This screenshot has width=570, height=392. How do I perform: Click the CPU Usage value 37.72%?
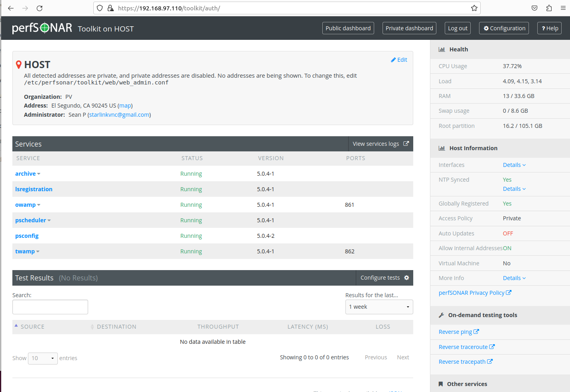[512, 66]
